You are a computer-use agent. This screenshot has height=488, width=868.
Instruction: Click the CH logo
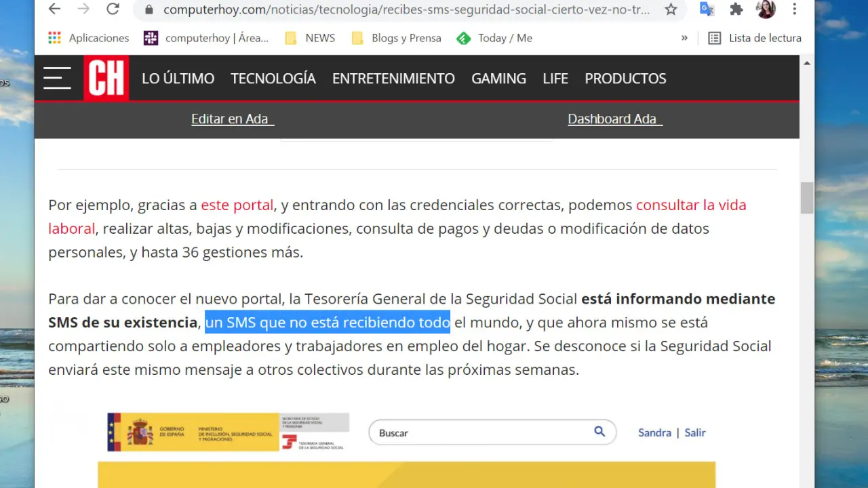coord(106,78)
